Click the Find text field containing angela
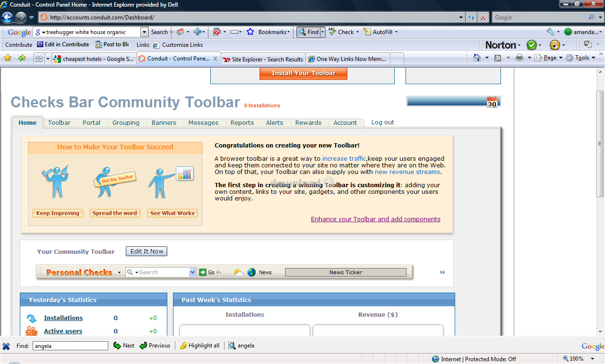This screenshot has width=605, height=364. [70, 346]
